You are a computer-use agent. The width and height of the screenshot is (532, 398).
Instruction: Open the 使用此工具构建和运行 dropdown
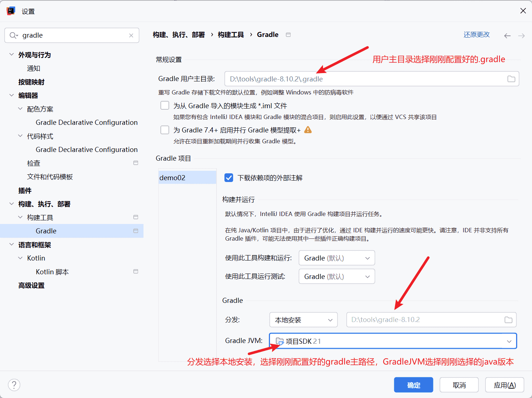click(x=336, y=258)
